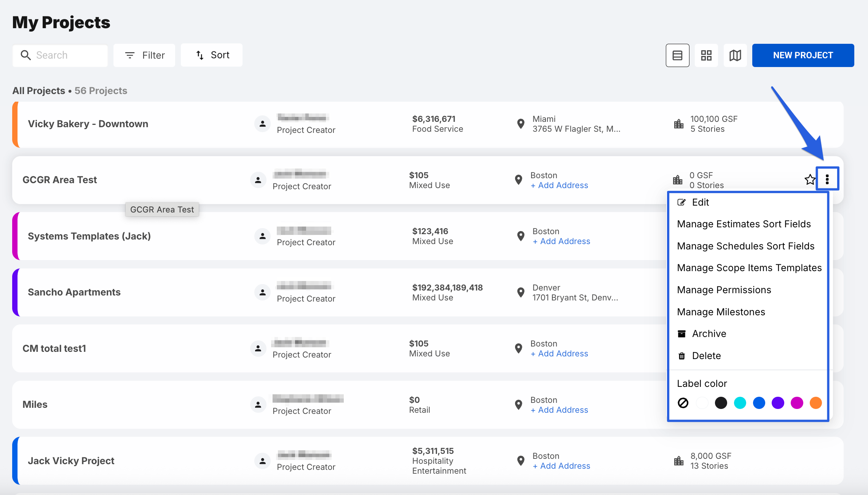868x495 pixels.
Task: Open the map view
Action: coord(735,56)
